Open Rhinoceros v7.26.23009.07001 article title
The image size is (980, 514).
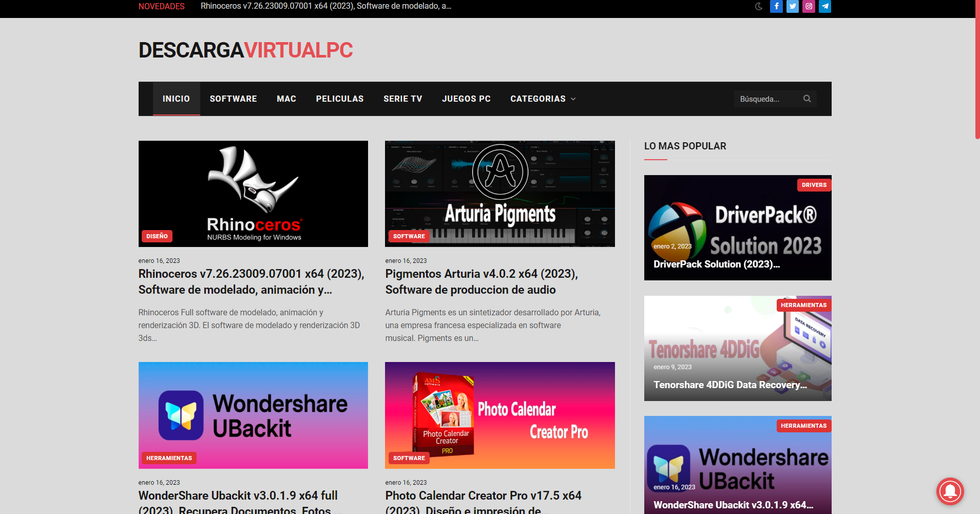click(252, 281)
